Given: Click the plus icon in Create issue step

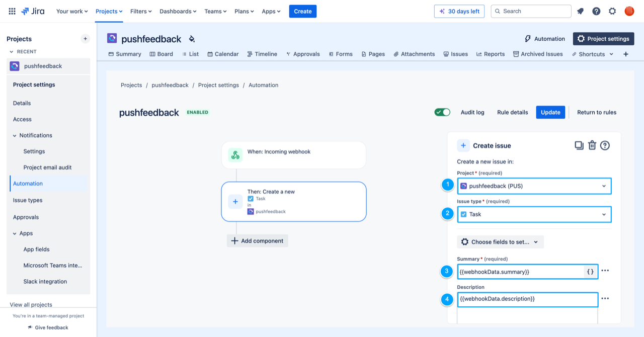Looking at the screenshot, I should tap(235, 202).
